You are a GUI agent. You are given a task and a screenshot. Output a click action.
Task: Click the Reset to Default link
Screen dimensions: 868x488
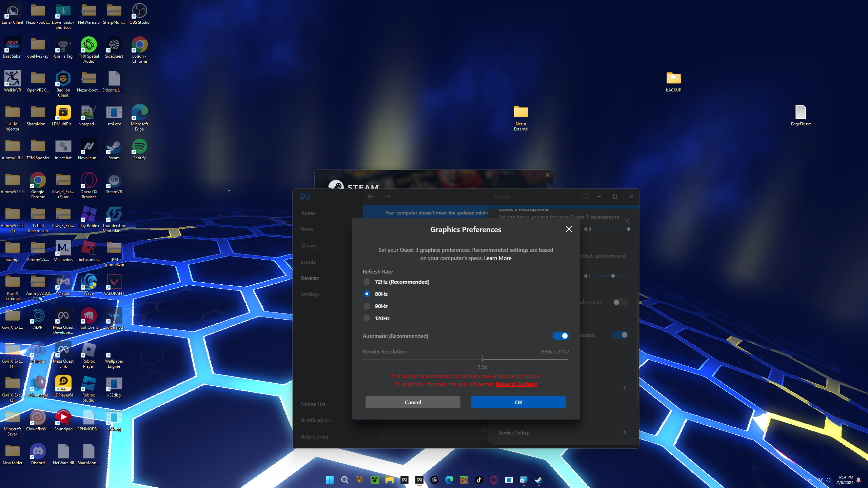pos(516,384)
